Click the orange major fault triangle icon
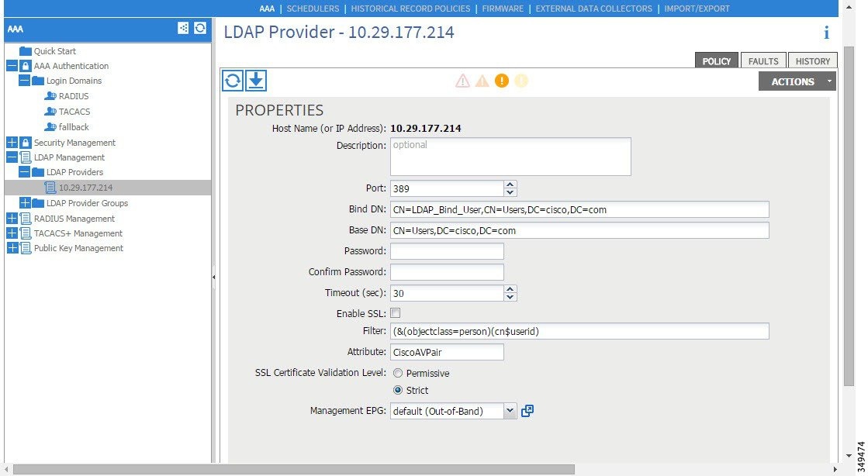Viewport: 868px width, 476px height. coord(482,81)
